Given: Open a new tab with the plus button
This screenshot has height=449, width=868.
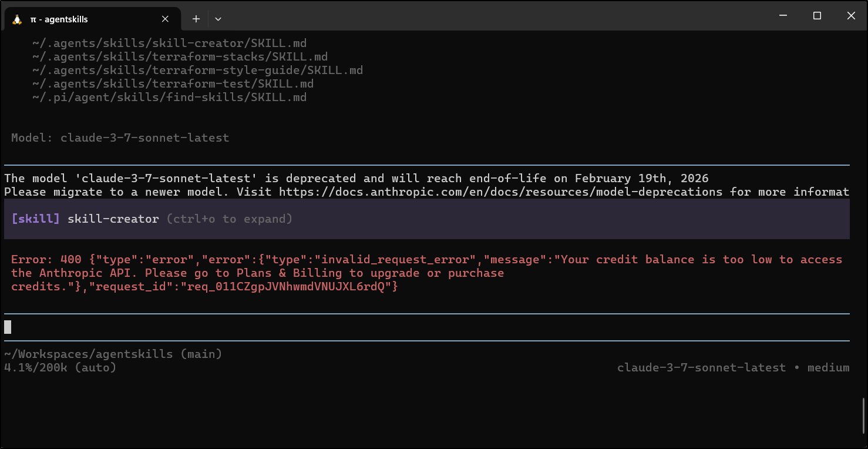Looking at the screenshot, I should pyautogui.click(x=196, y=19).
